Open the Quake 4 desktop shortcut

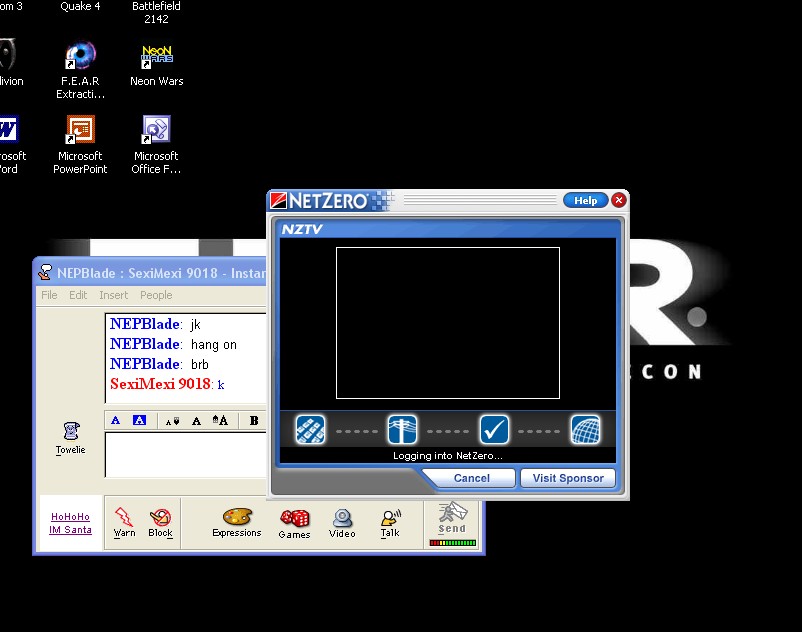point(80,6)
